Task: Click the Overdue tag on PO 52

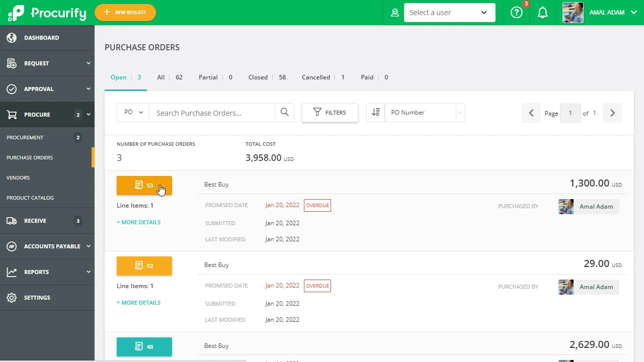Action: click(317, 286)
